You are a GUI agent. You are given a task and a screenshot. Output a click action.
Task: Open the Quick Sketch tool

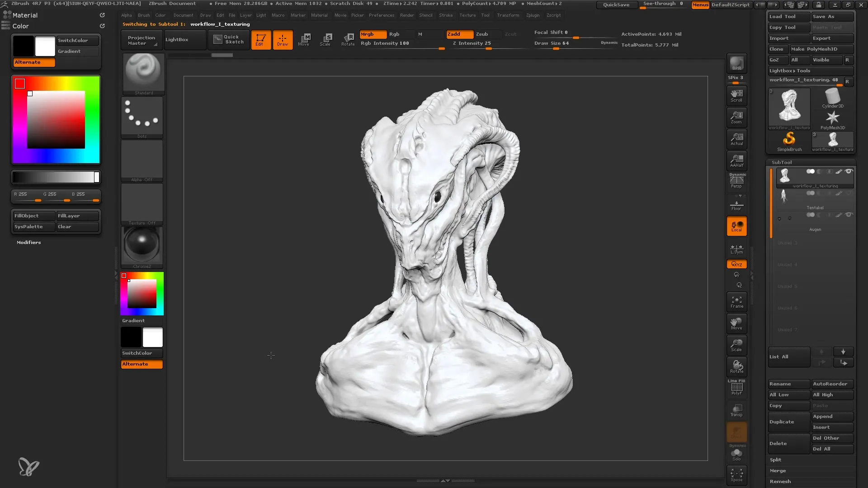(229, 40)
